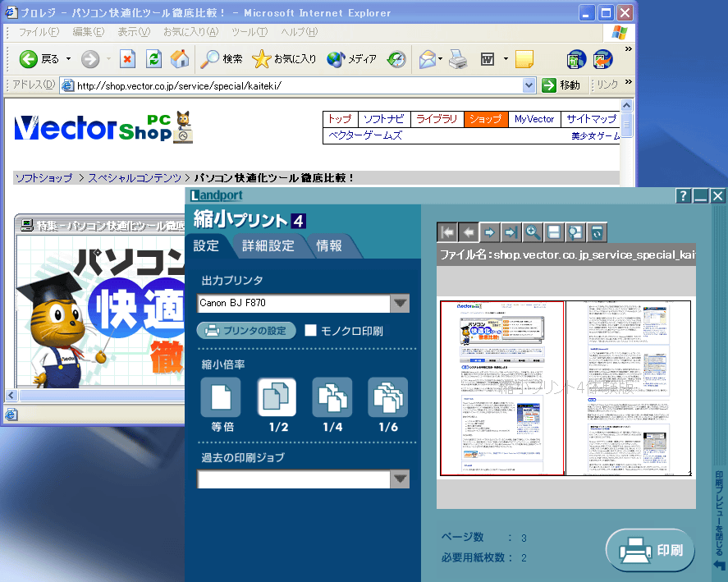Open the ヘルプ(H) menu in IE

(x=300, y=32)
